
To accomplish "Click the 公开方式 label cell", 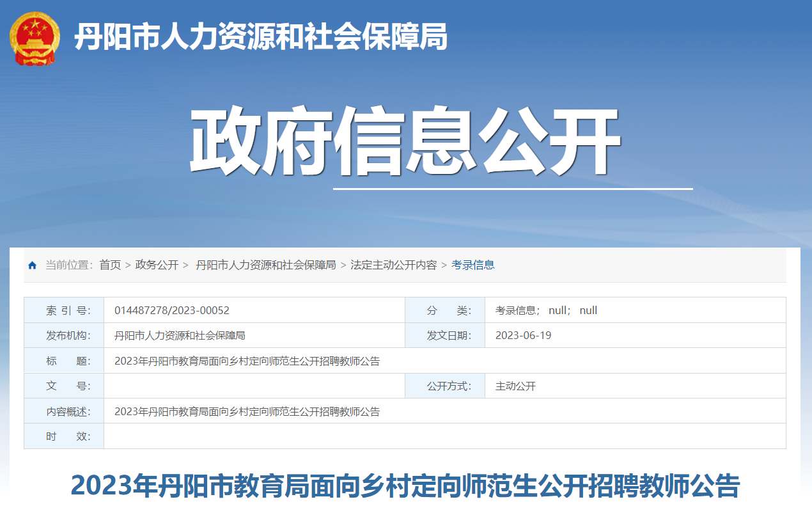I will pyautogui.click(x=445, y=386).
